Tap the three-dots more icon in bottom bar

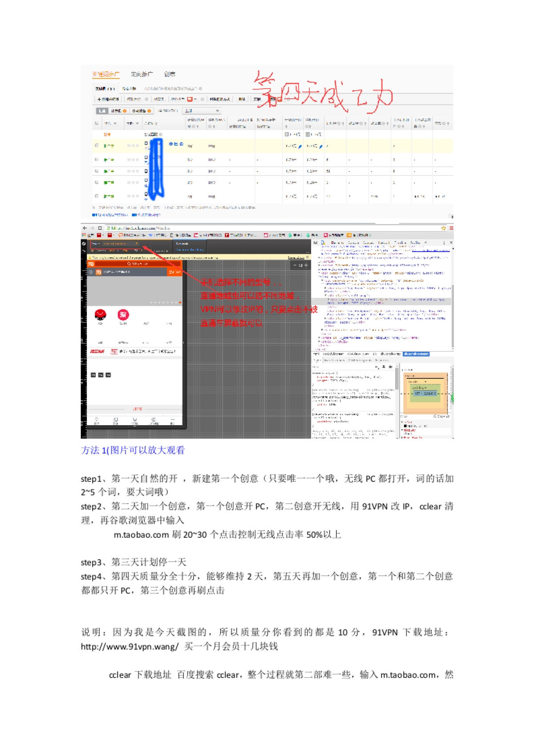point(172,420)
